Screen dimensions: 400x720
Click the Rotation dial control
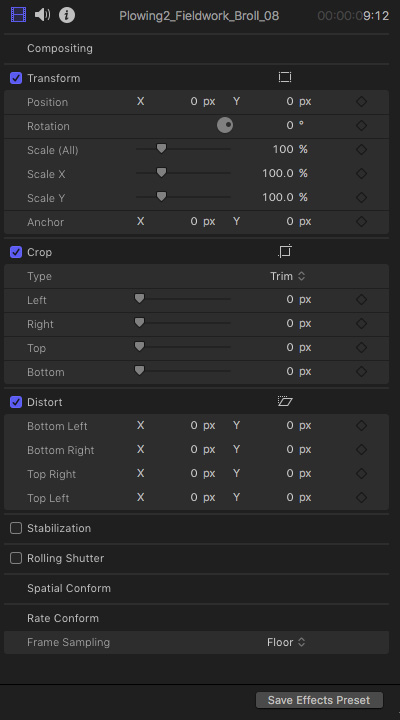[x=225, y=125]
